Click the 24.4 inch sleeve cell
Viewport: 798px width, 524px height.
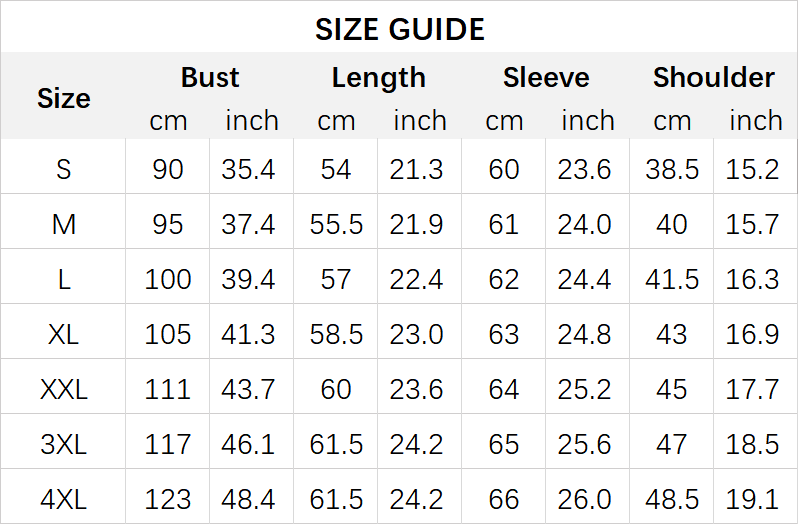pyautogui.click(x=585, y=279)
